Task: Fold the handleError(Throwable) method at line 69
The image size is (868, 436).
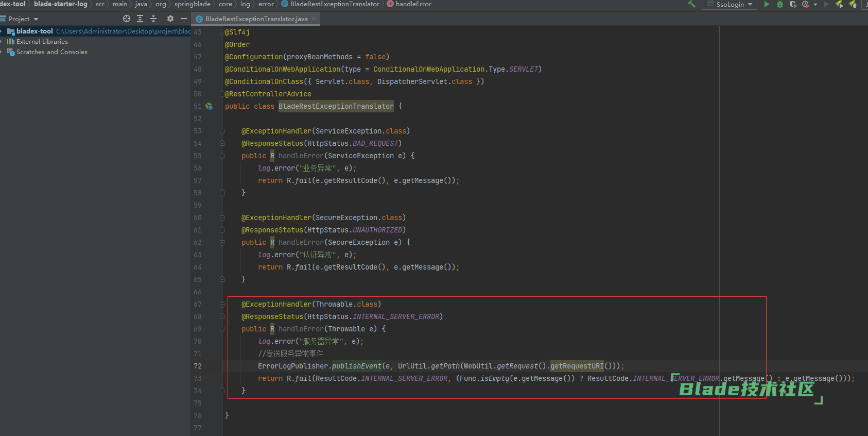Action: (222, 329)
